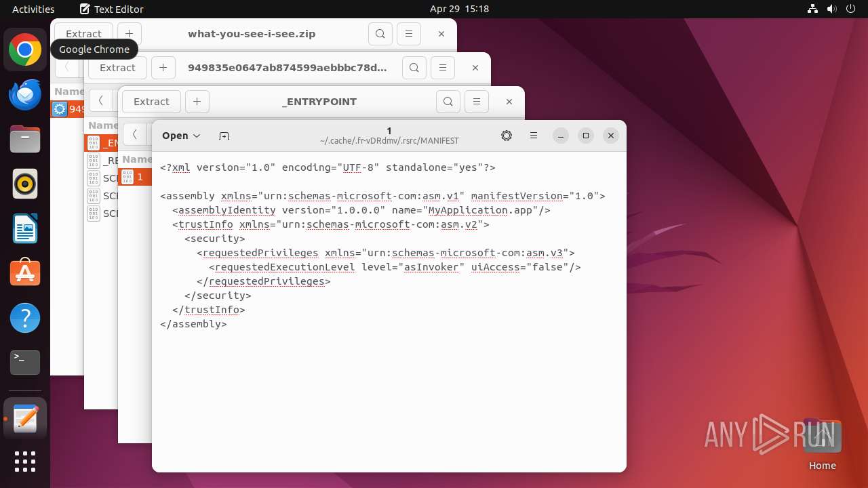Image resolution: width=868 pixels, height=488 pixels.
Task: Open Google Chrome from the dock
Action: coord(25,50)
